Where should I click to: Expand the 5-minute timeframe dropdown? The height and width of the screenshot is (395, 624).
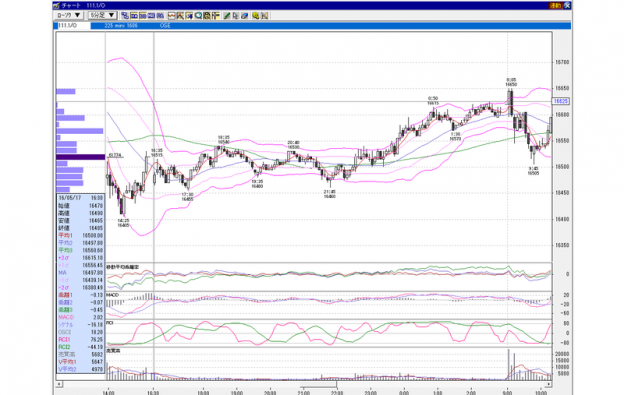coord(102,15)
